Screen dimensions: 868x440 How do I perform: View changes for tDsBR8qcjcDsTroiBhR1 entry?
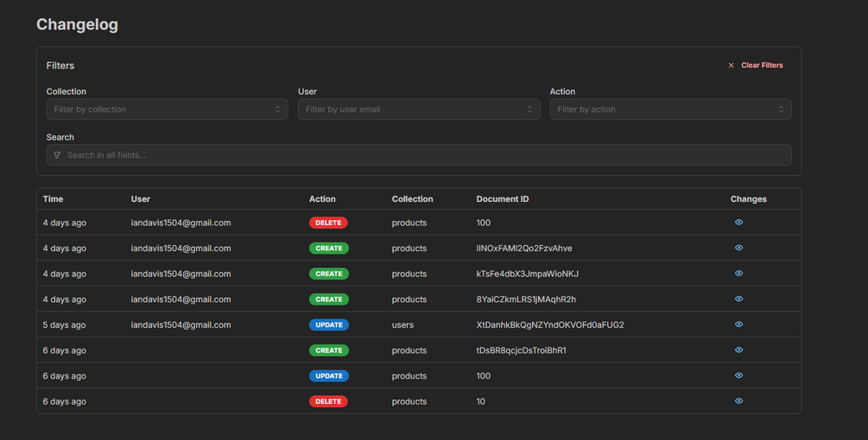click(x=738, y=350)
